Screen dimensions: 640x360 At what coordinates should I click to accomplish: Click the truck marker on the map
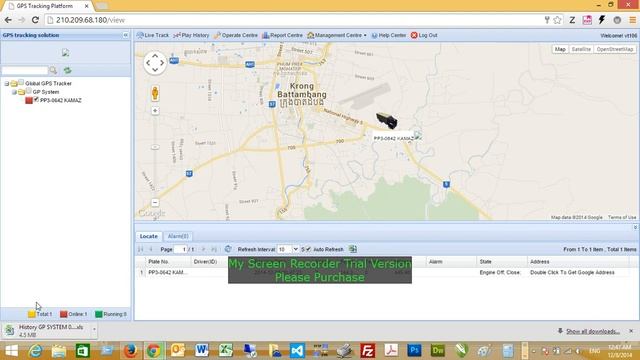pyautogui.click(x=387, y=121)
